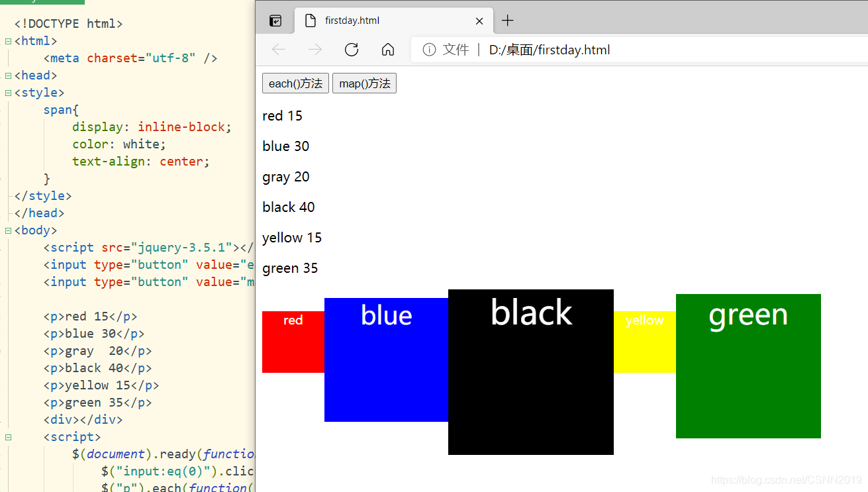
Task: Click the <p>gray 20</p> code line
Action: [x=98, y=351]
